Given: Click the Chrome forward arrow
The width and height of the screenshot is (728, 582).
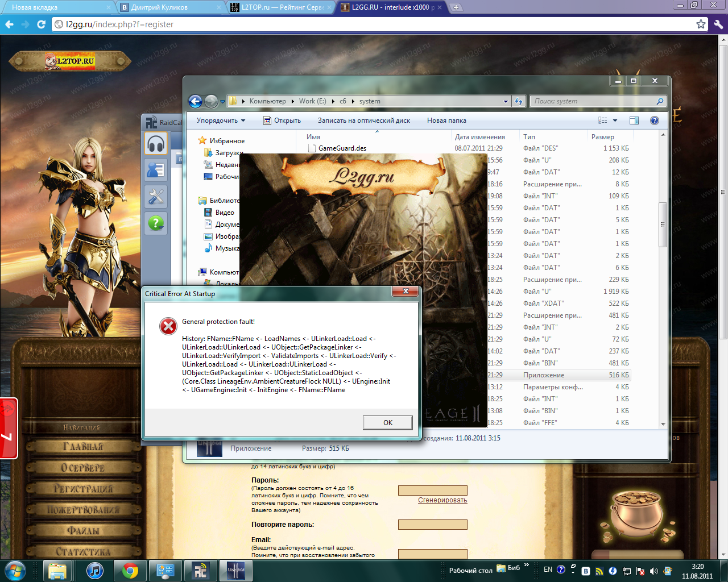Looking at the screenshot, I should click(25, 24).
